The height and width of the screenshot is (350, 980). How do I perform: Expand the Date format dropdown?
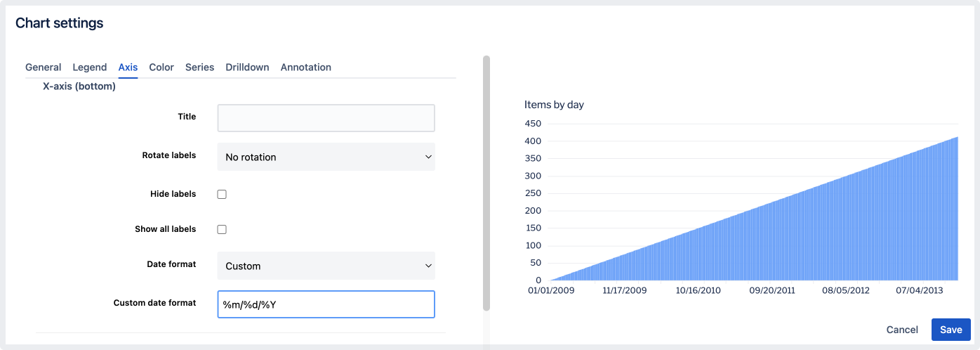point(326,266)
